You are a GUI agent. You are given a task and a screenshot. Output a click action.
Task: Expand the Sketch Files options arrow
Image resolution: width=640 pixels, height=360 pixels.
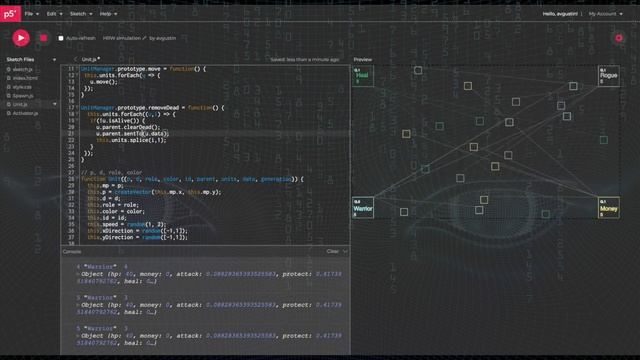[x=54, y=60]
